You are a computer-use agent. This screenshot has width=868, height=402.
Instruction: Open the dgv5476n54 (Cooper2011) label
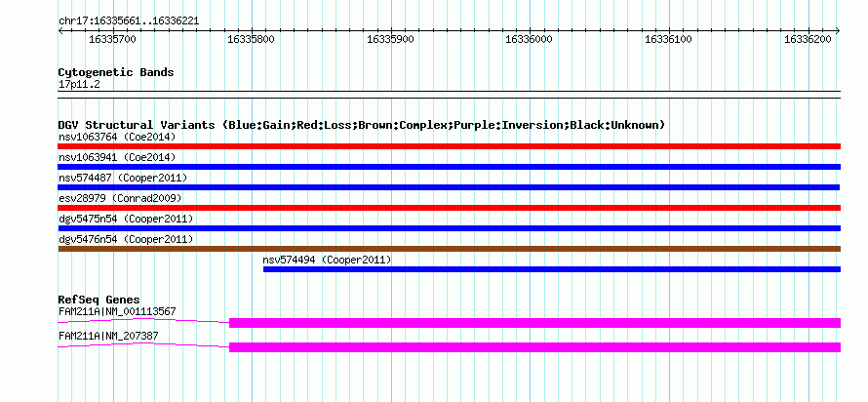[126, 239]
